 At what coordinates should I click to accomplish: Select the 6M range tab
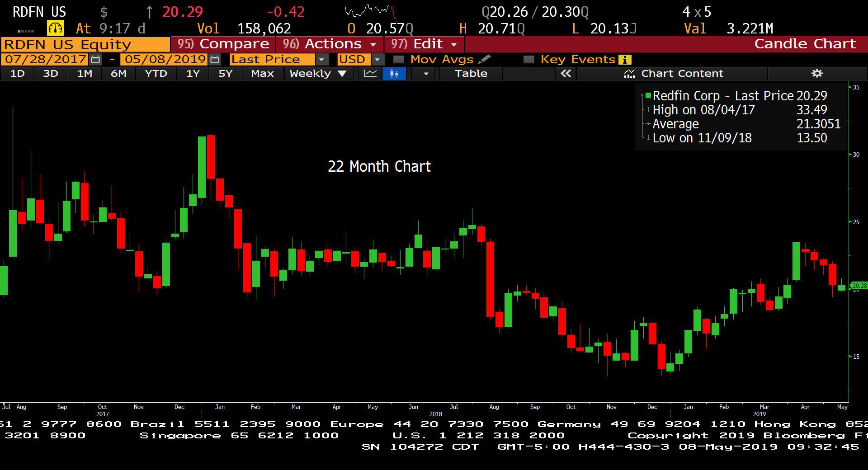pos(118,74)
